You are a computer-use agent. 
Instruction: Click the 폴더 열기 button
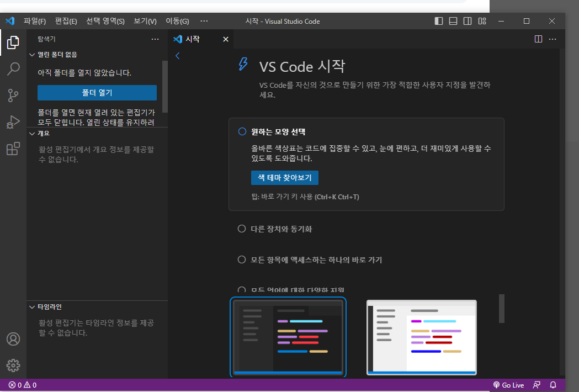click(97, 93)
